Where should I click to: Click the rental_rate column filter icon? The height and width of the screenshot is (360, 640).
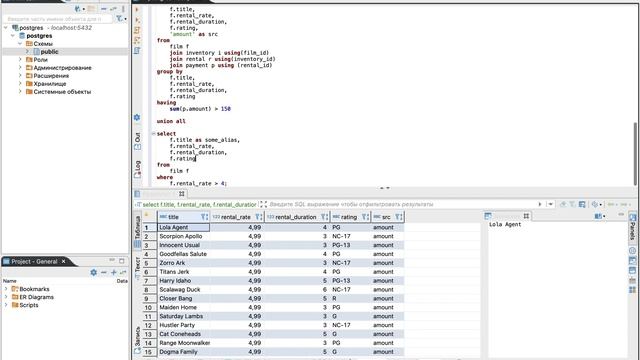click(x=259, y=217)
